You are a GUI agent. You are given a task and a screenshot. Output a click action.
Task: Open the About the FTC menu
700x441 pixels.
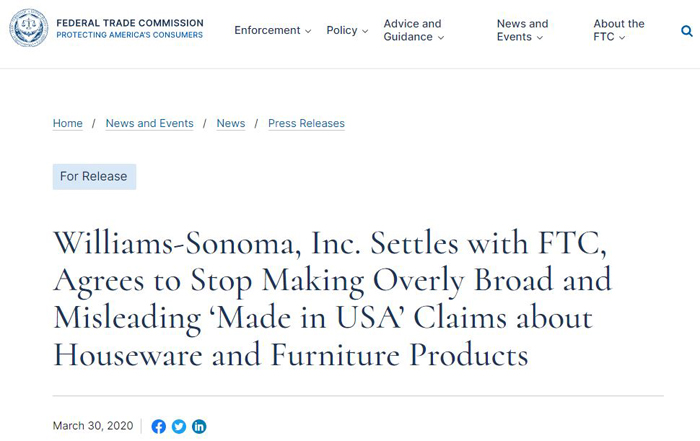tap(619, 30)
